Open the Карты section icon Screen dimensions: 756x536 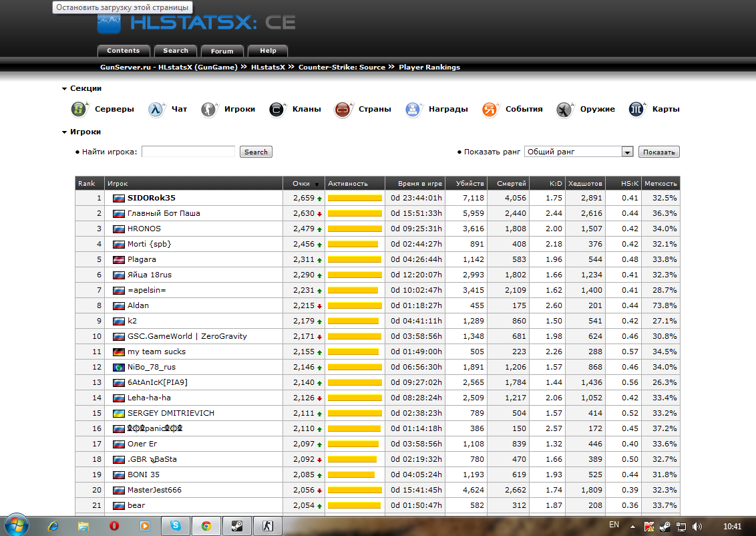[638, 109]
